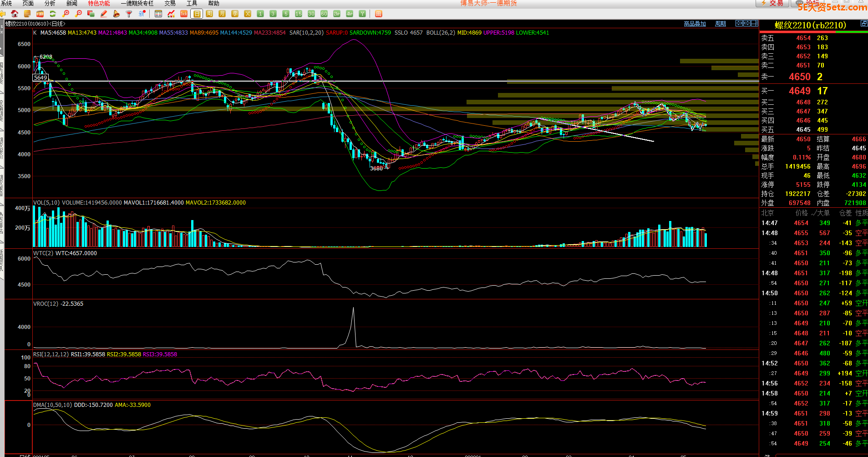Select the 5-minute period button
868x457 pixels.
[x=286, y=14]
